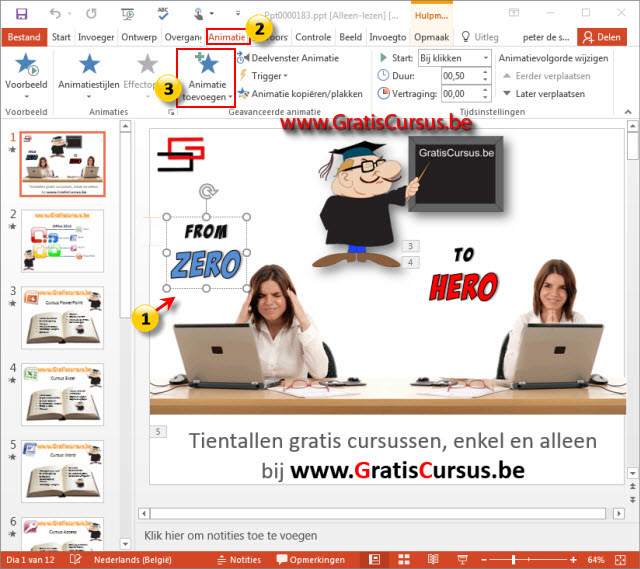The width and height of the screenshot is (640, 569).
Task: Click the ribbon display options icon
Action: pos(513,13)
